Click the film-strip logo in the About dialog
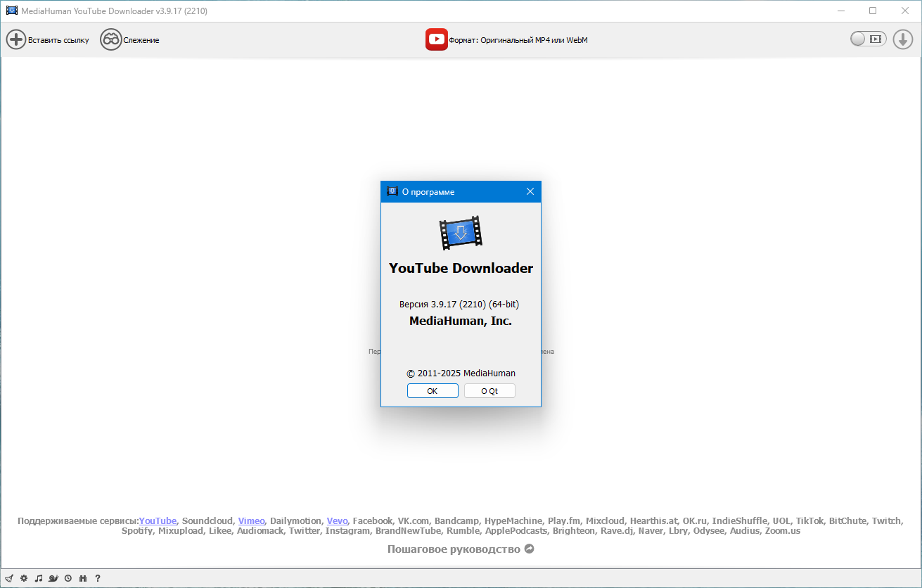The width and height of the screenshot is (922, 588). (461, 233)
